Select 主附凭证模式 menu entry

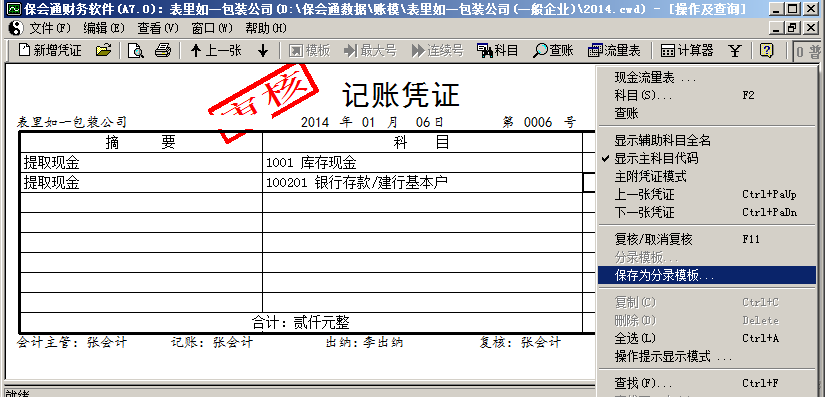[x=707, y=176]
